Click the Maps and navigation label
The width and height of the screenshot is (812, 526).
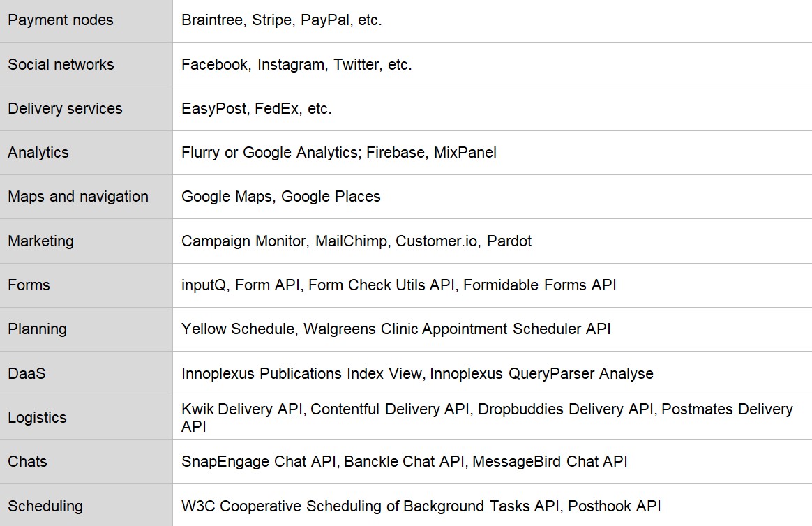coord(78,196)
